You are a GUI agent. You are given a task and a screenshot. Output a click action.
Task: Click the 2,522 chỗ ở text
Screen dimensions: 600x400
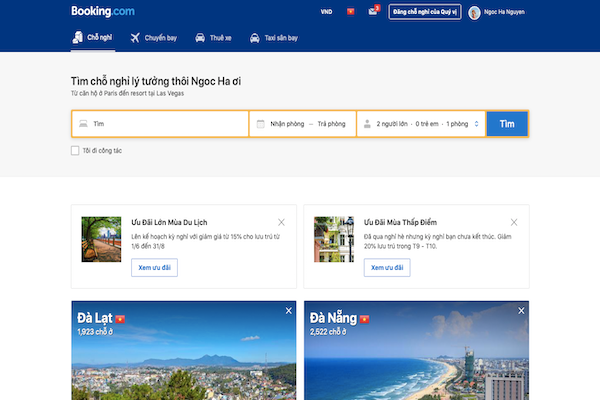click(x=328, y=332)
